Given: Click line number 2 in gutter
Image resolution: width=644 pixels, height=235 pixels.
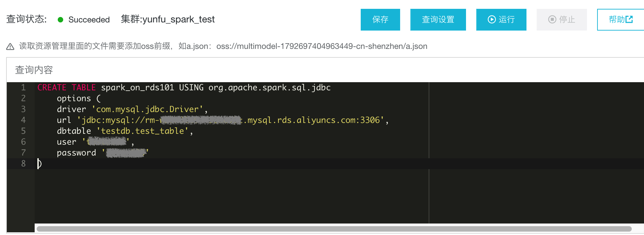Looking at the screenshot, I should 23,98.
